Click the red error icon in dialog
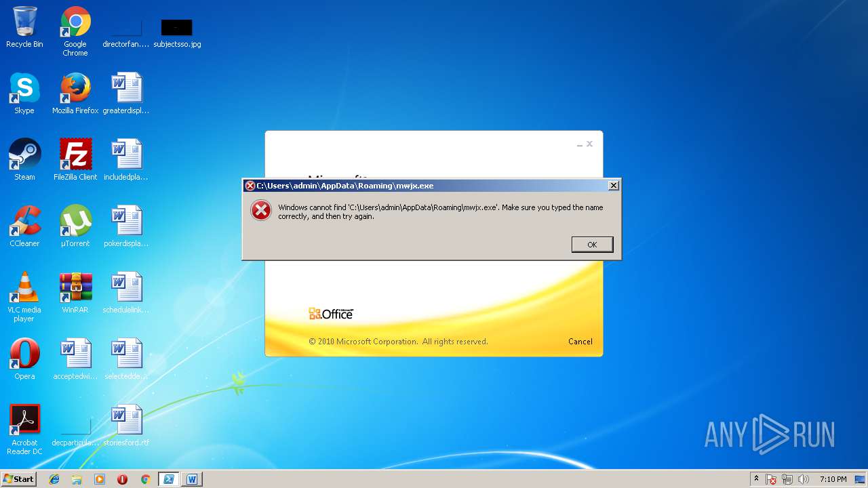Image resolution: width=868 pixels, height=488 pixels. point(261,211)
